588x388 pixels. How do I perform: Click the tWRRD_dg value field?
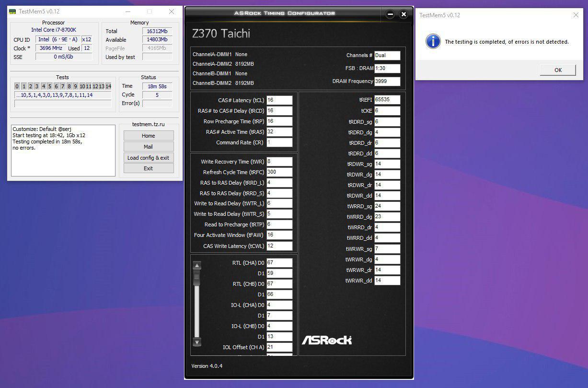[x=387, y=217]
